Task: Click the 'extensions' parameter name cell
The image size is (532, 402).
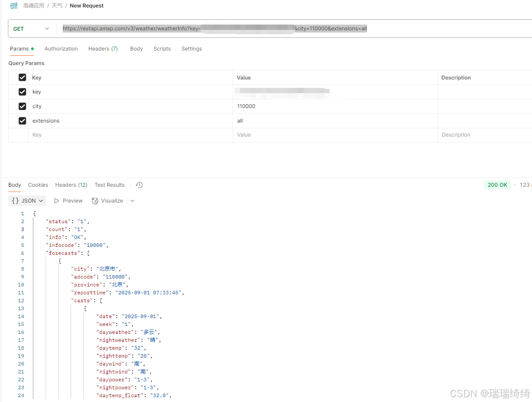Action: pos(130,121)
